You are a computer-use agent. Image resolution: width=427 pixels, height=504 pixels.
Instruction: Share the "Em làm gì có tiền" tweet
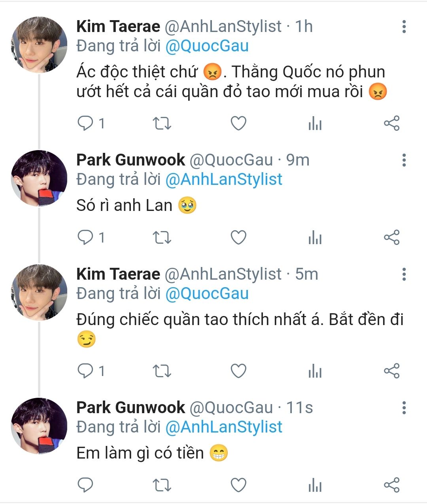392,485
